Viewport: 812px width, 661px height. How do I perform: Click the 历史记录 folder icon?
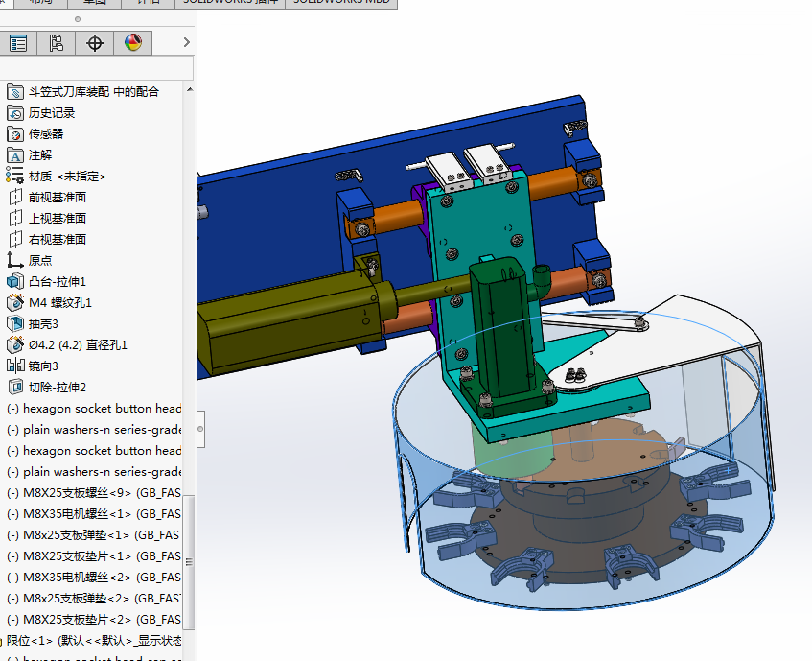coord(15,113)
